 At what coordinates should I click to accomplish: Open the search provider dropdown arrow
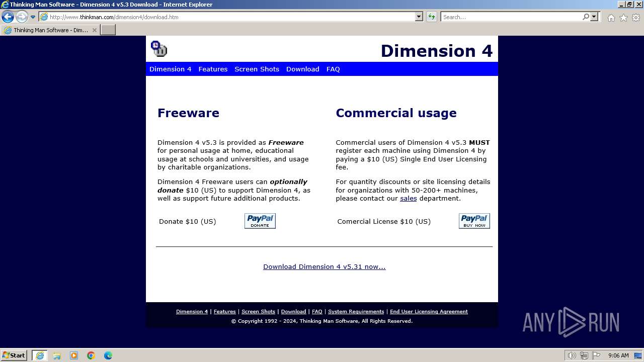click(x=594, y=17)
